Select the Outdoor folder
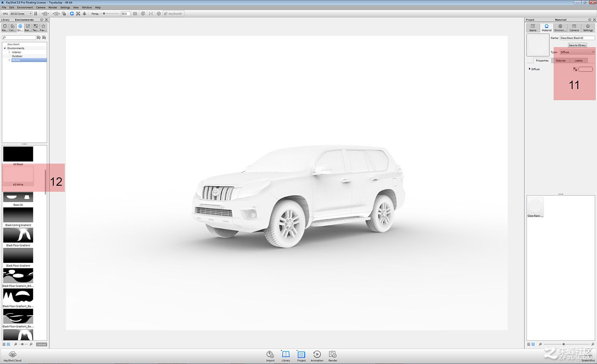597x364 pixels. click(x=17, y=56)
